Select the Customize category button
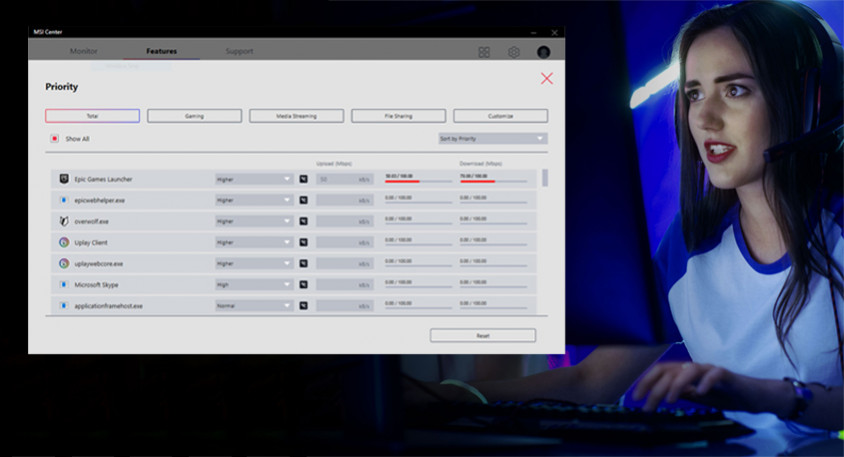 coord(501,116)
